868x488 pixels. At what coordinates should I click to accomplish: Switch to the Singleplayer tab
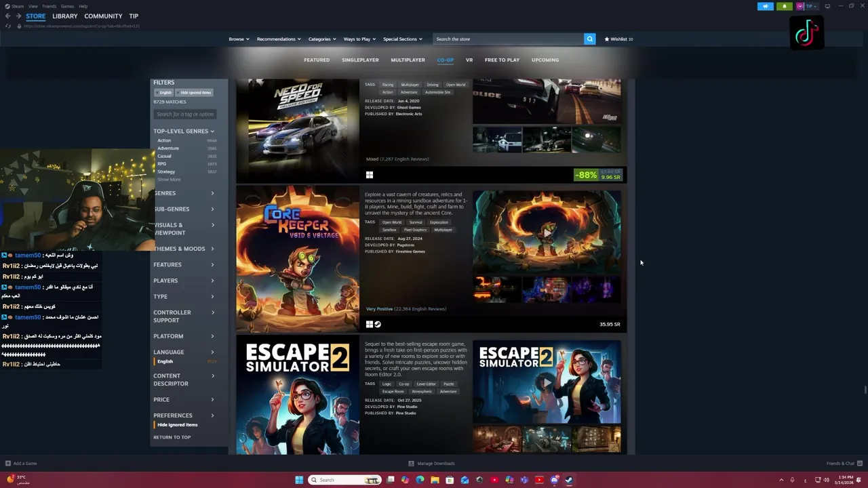point(360,60)
